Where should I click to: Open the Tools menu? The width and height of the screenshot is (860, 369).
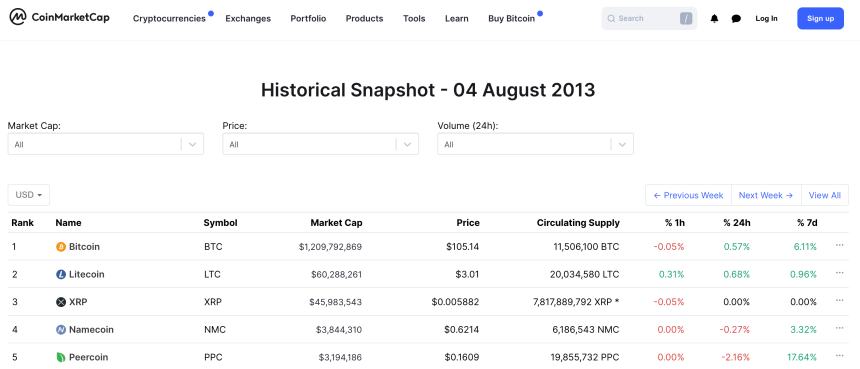(414, 19)
